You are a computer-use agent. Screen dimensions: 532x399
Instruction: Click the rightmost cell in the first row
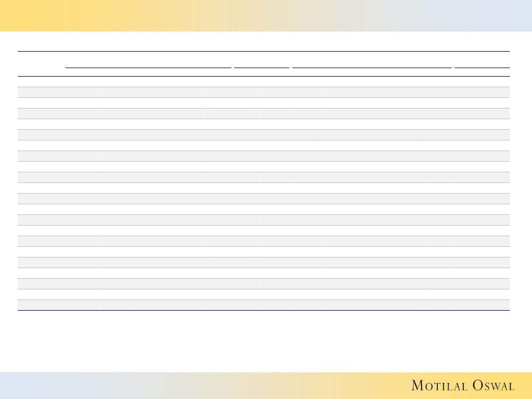pos(482,81)
